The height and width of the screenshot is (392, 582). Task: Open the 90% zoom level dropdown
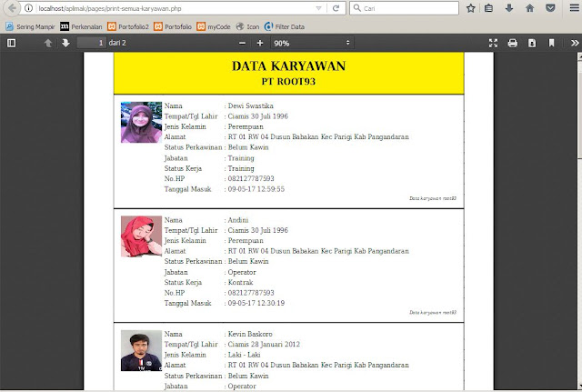[312, 43]
